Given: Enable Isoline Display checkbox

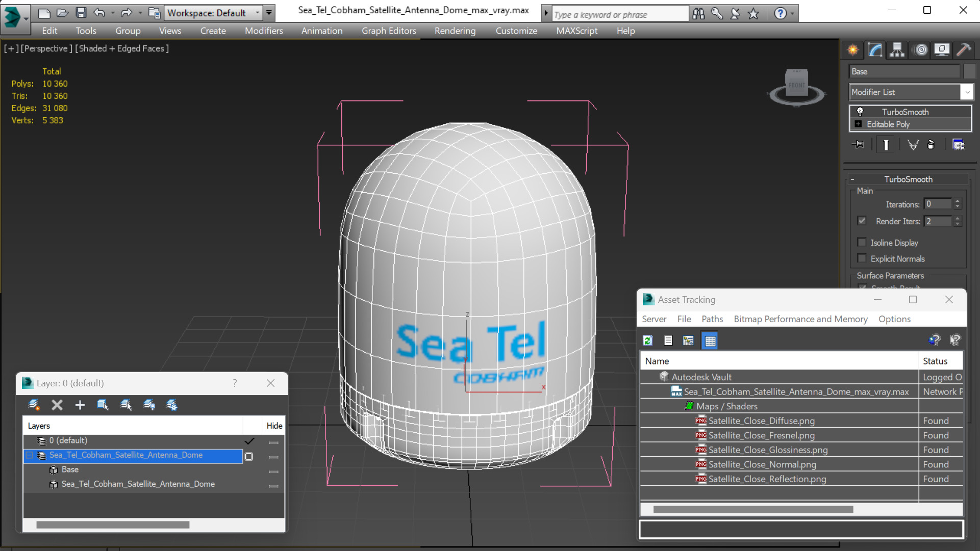Looking at the screenshot, I should coord(862,243).
